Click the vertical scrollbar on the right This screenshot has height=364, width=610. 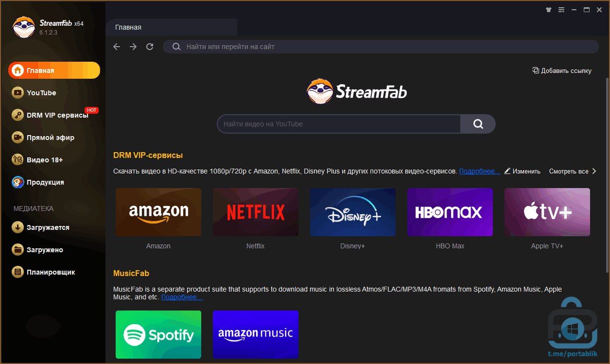coord(607,175)
